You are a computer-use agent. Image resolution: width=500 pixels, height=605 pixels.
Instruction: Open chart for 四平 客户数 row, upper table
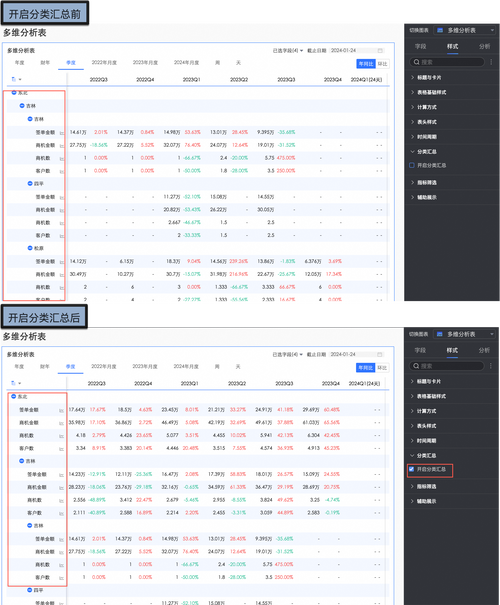[x=62, y=236]
